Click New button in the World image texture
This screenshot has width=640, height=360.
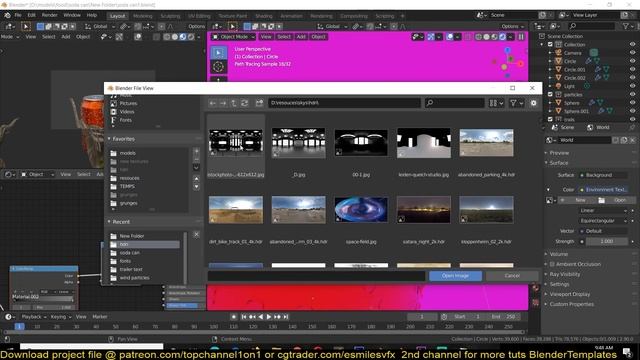click(577, 200)
